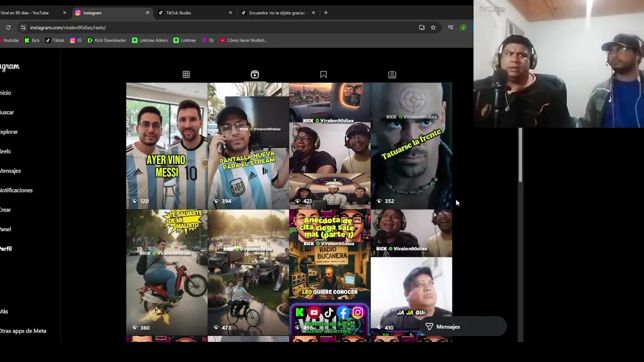Viewport: 644px width, 362px height.
Task: Close the Instagram browser tab
Action: [x=147, y=13]
